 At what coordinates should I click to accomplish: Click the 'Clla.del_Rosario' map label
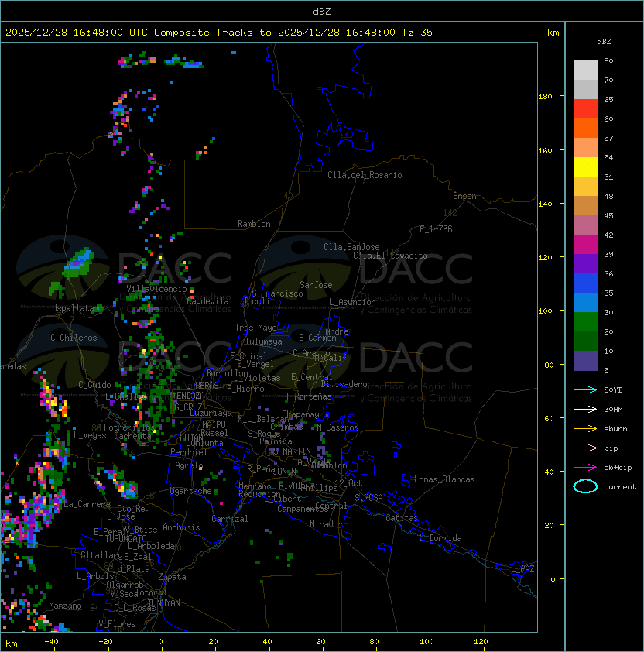[x=365, y=175]
